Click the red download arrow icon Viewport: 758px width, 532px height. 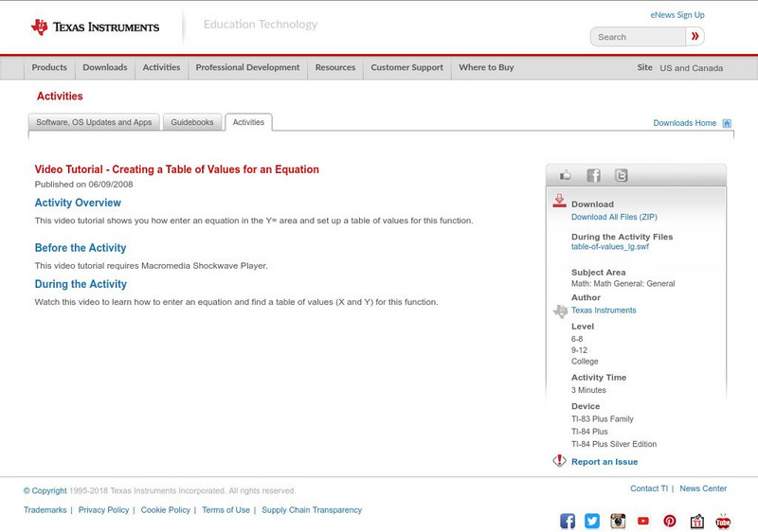559,201
